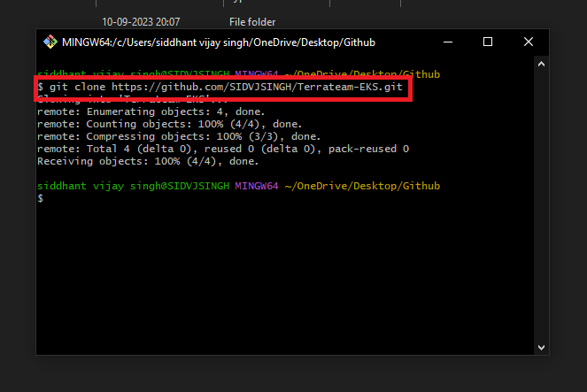The height and width of the screenshot is (392, 587).
Task: Click the lower prompt line with siddhant vijay singh@SIDVJSINGH
Action: 238,186
